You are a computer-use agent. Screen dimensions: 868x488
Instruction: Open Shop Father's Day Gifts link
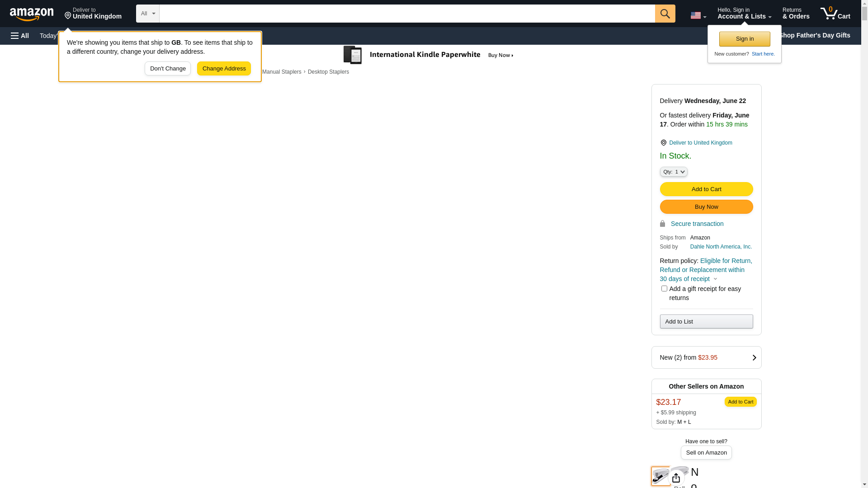click(x=814, y=35)
